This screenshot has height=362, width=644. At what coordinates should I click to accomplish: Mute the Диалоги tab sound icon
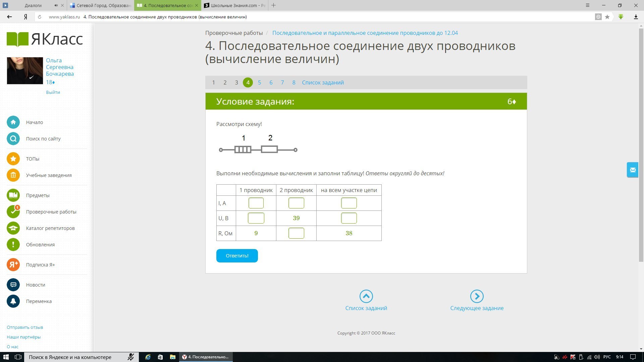56,5
